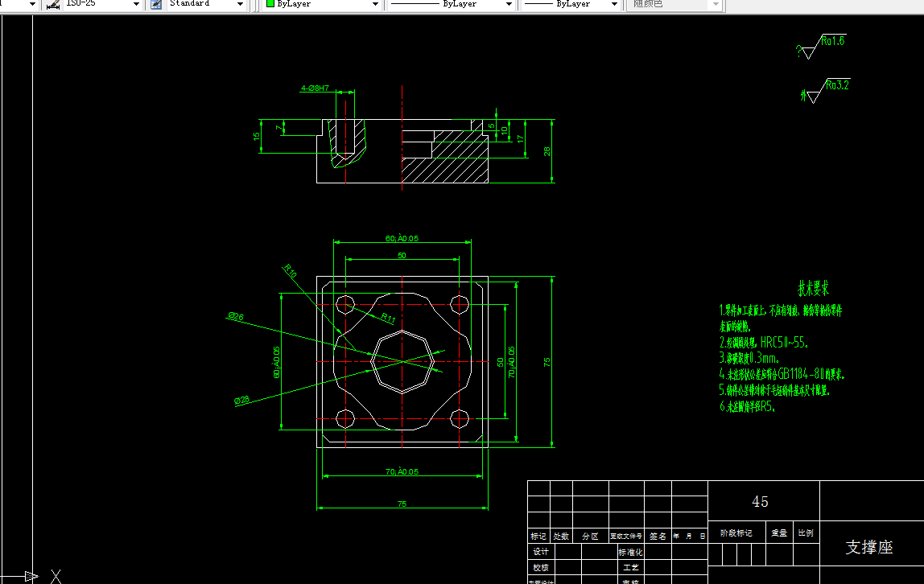Click the table style icon beside Standard
924x584 pixels.
coord(156,3)
